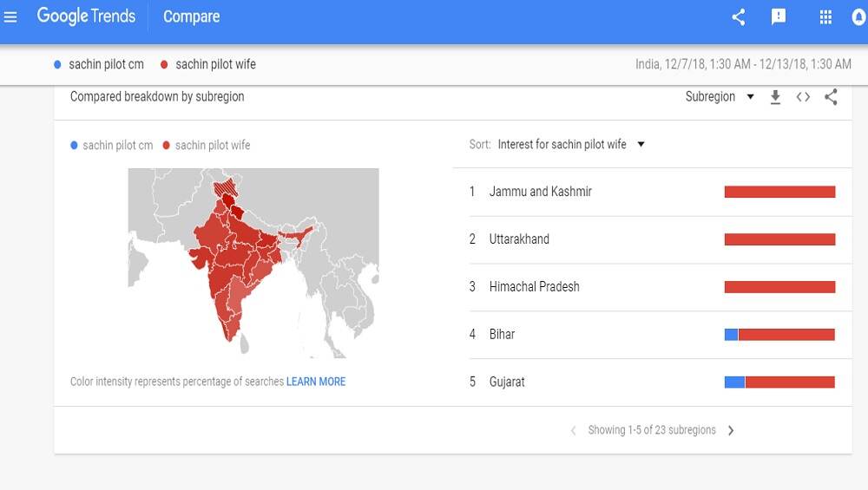Go to previous page of subregions
The image size is (868, 490).
coord(574,430)
